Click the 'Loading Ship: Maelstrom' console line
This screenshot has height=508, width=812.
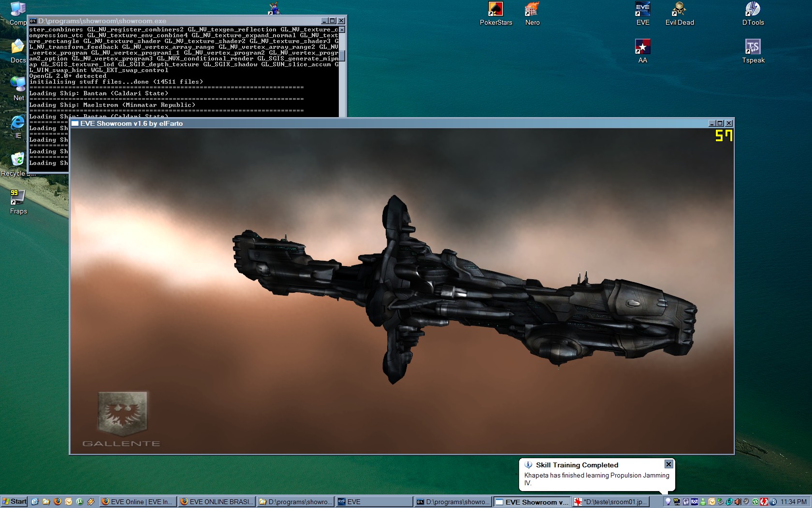click(112, 105)
